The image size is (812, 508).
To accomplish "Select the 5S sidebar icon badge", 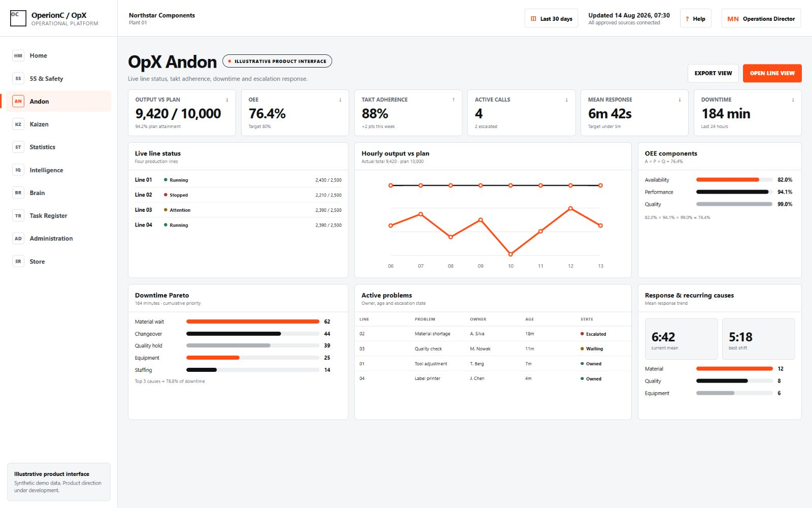I will (x=18, y=79).
